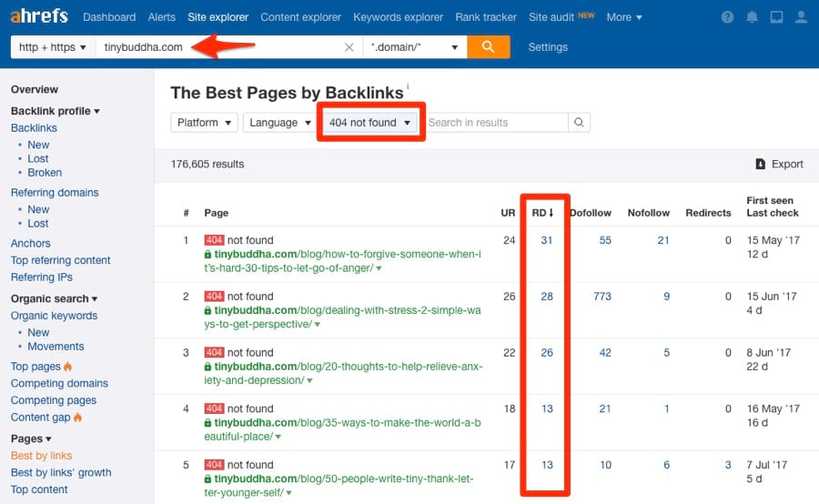
Task: Open Alerts in top navigation
Action: click(x=161, y=17)
